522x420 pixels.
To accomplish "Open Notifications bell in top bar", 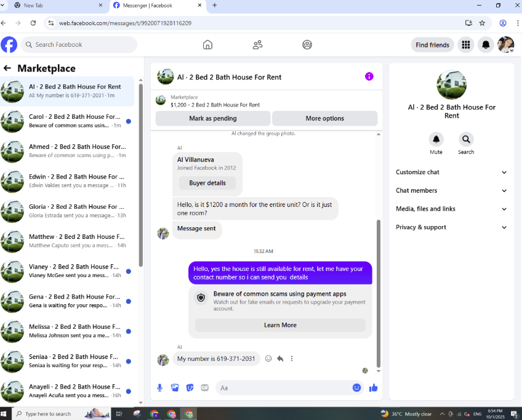I will click(486, 44).
